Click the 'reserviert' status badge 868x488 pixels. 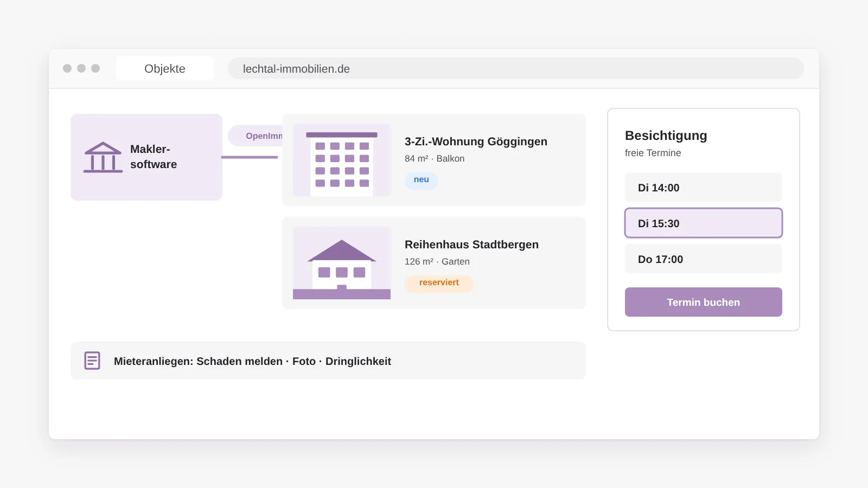(439, 283)
